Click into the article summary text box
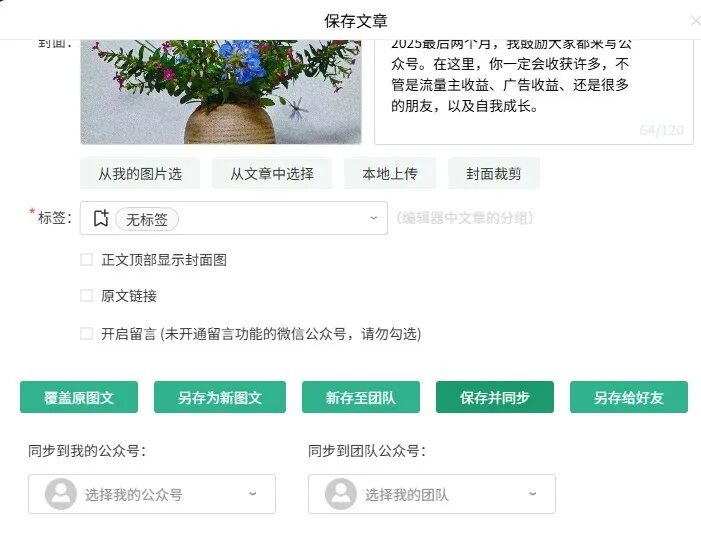Viewport: 701px width, 537px height. click(534, 92)
